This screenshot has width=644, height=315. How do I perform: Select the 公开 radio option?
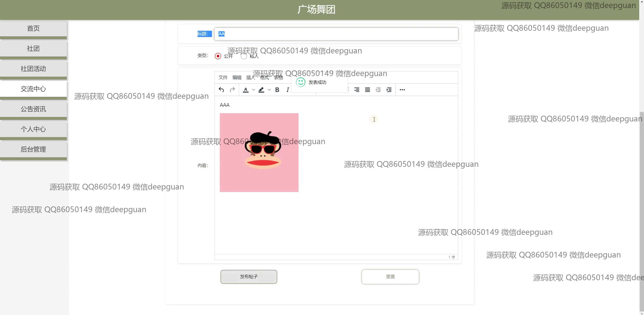click(x=218, y=56)
